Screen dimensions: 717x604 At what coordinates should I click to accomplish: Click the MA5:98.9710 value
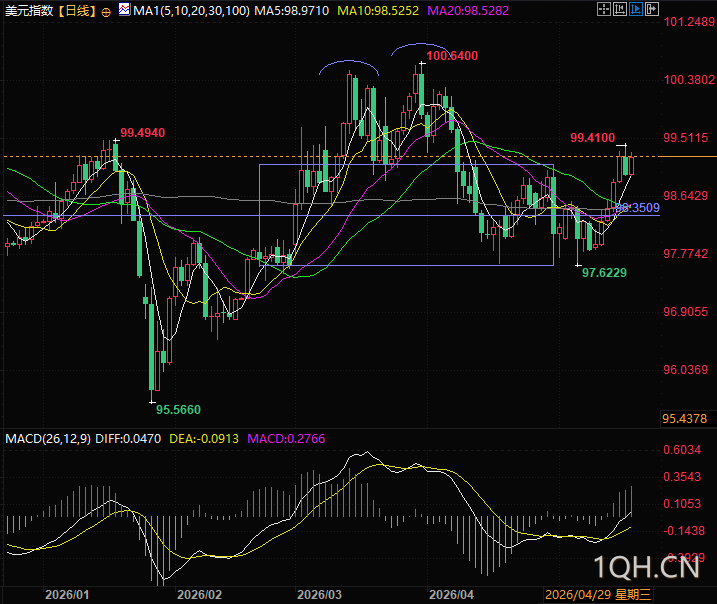pos(292,11)
